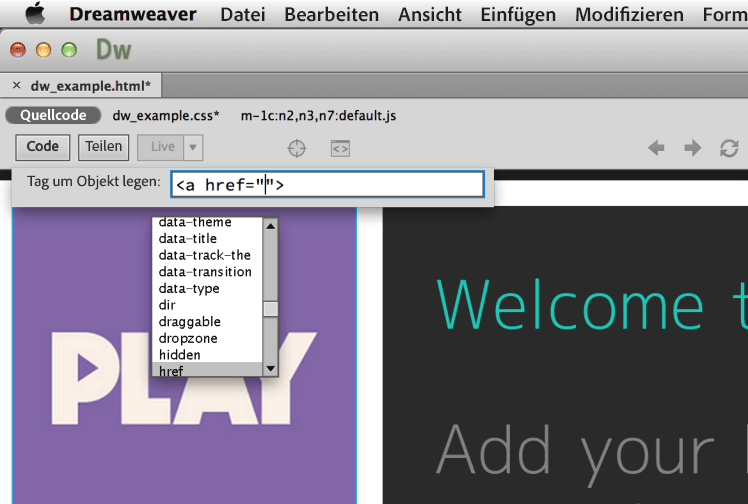Zoom the window with green button

(69, 50)
